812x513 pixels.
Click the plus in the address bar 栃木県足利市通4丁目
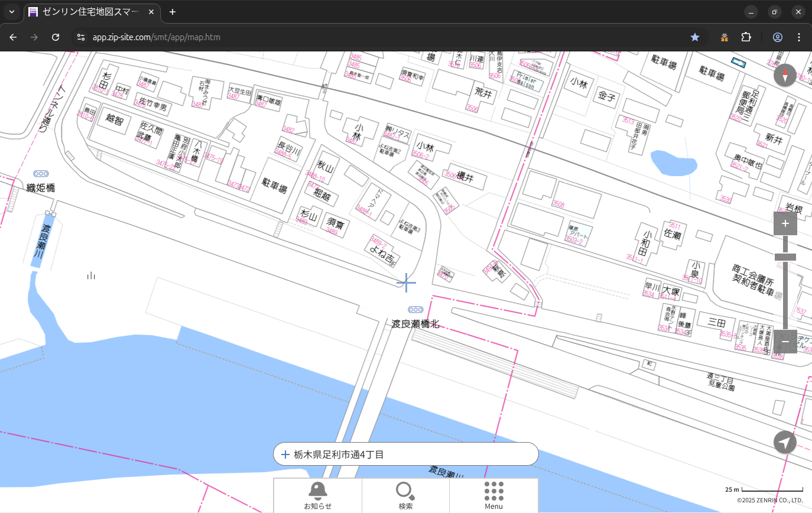pos(285,454)
